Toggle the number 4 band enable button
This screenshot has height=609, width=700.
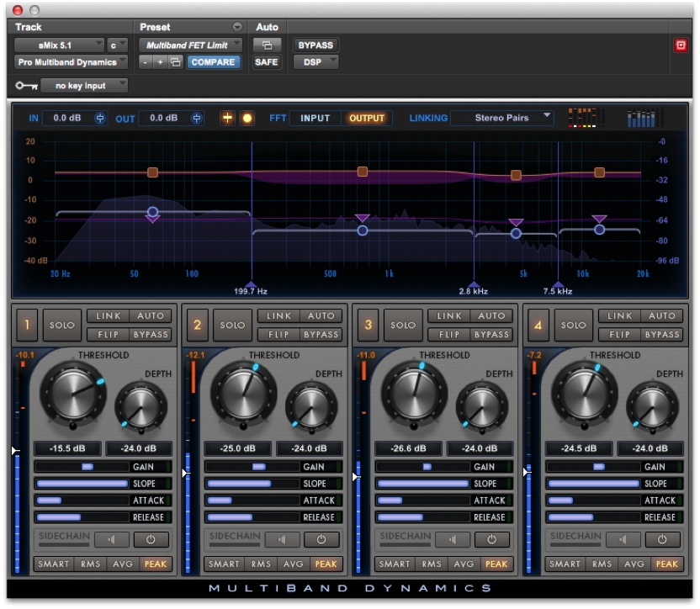pyautogui.click(x=538, y=325)
